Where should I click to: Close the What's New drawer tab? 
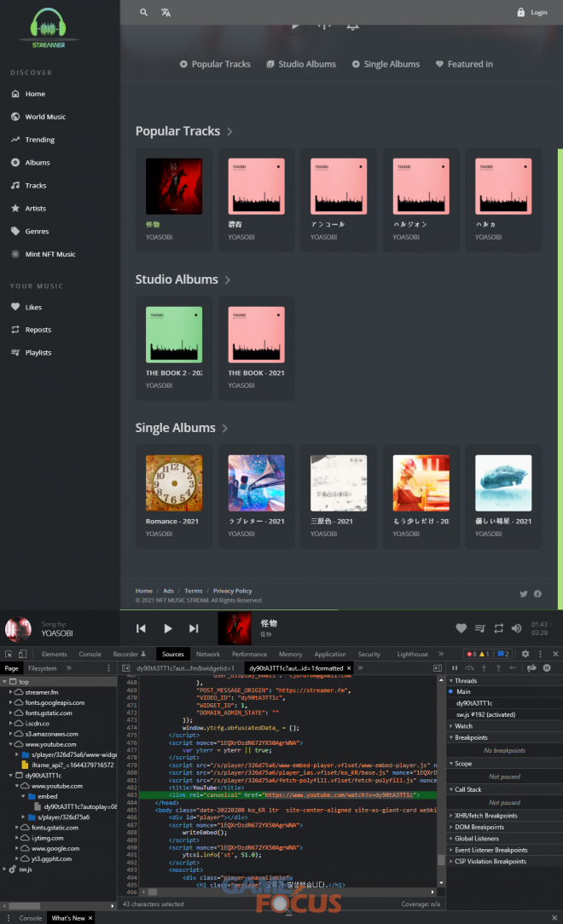90,918
